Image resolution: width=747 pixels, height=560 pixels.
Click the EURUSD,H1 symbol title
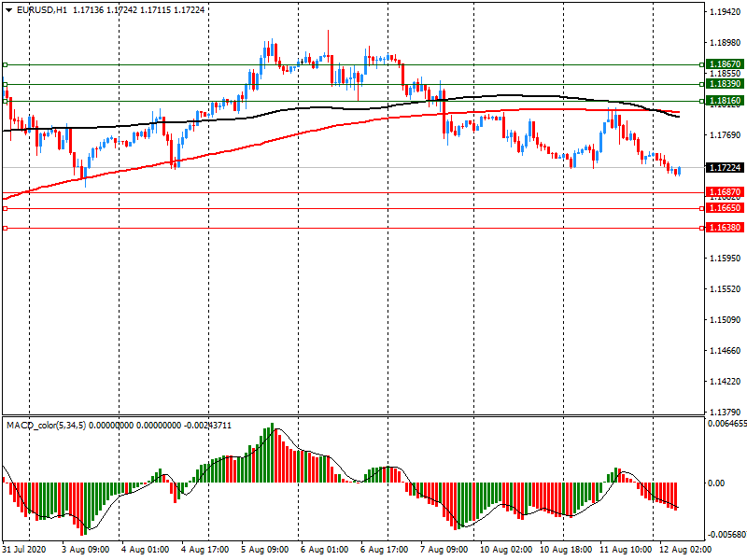pos(42,10)
